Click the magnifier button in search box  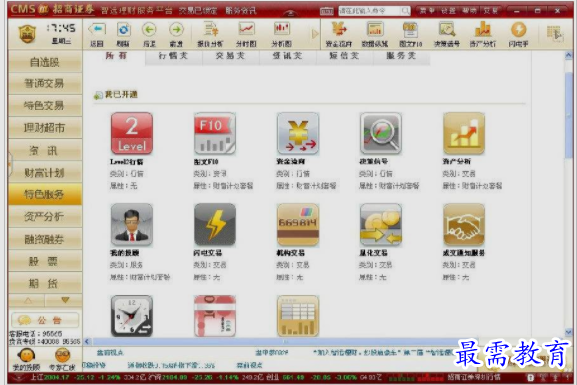point(405,11)
